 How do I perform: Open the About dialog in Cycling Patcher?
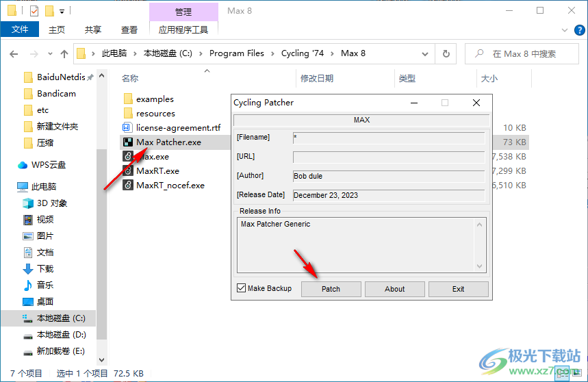coord(394,289)
